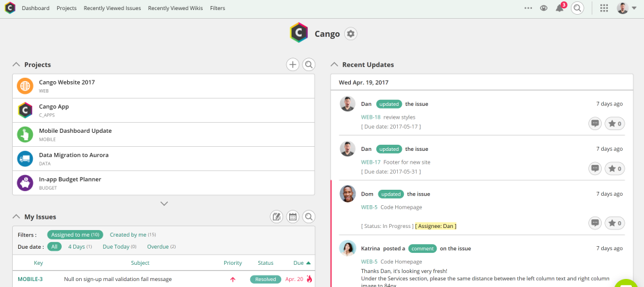Open the Cango Website 2017 project
Viewport: 644px width, 287px height.
pos(66,82)
